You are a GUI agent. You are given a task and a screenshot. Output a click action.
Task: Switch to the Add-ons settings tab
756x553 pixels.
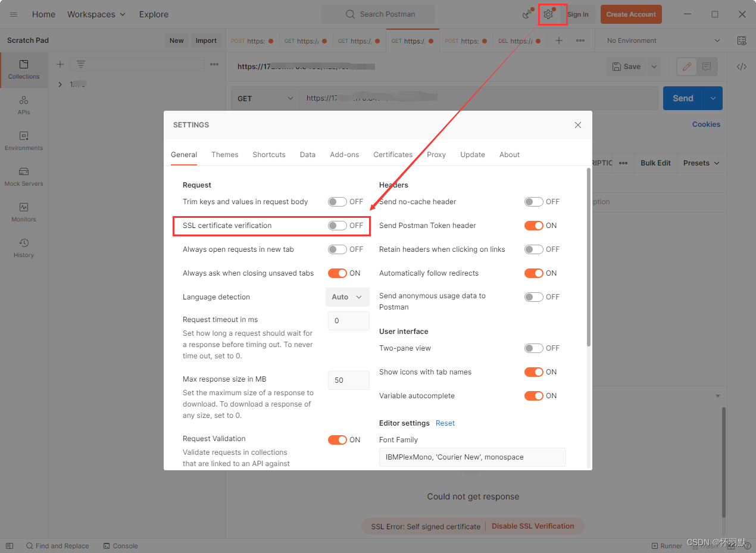pos(345,155)
